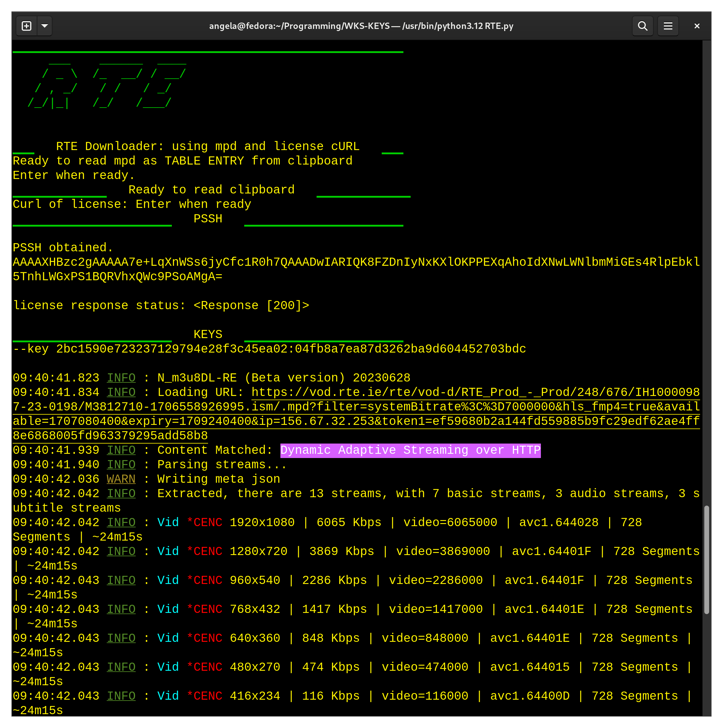Click highlighted Dynamic Adaptive Streaming text
This screenshot has height=728, width=723.
[410, 450]
